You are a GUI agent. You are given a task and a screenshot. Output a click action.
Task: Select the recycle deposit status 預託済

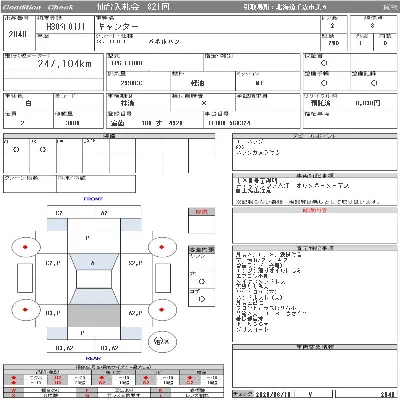(x=320, y=103)
